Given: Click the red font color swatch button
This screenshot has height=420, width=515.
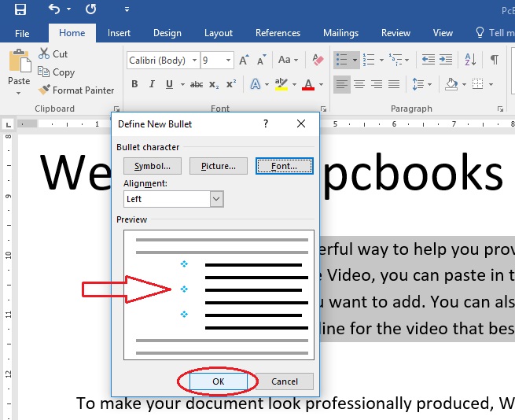Looking at the screenshot, I should click(x=308, y=84).
